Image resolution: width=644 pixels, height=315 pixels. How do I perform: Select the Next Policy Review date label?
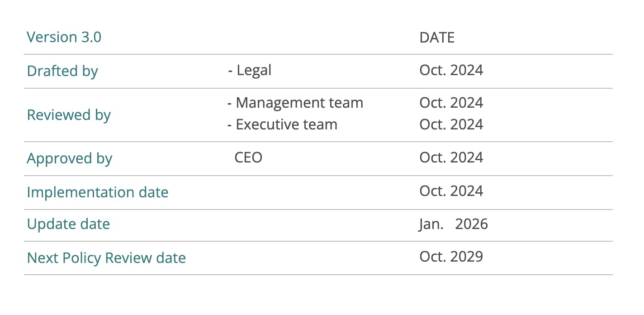pos(106,258)
